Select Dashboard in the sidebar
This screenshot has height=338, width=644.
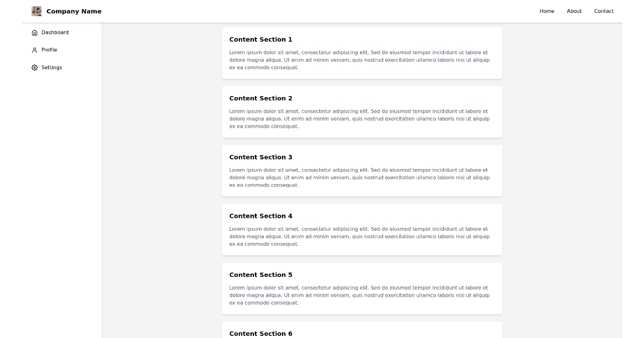(x=55, y=32)
